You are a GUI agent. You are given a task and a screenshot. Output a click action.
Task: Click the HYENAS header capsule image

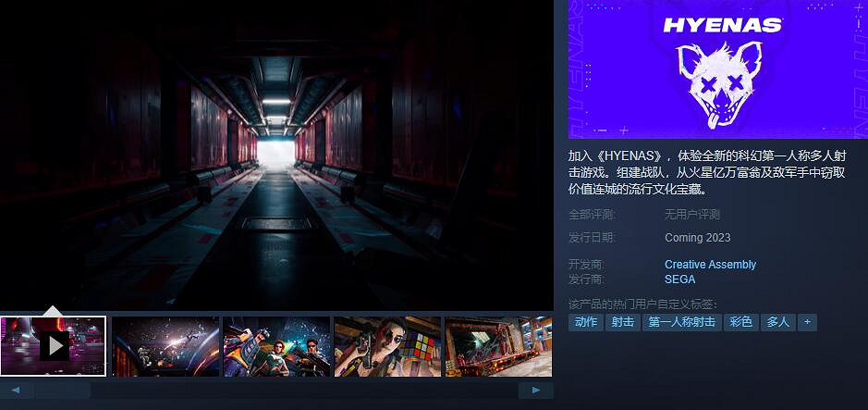coord(718,68)
